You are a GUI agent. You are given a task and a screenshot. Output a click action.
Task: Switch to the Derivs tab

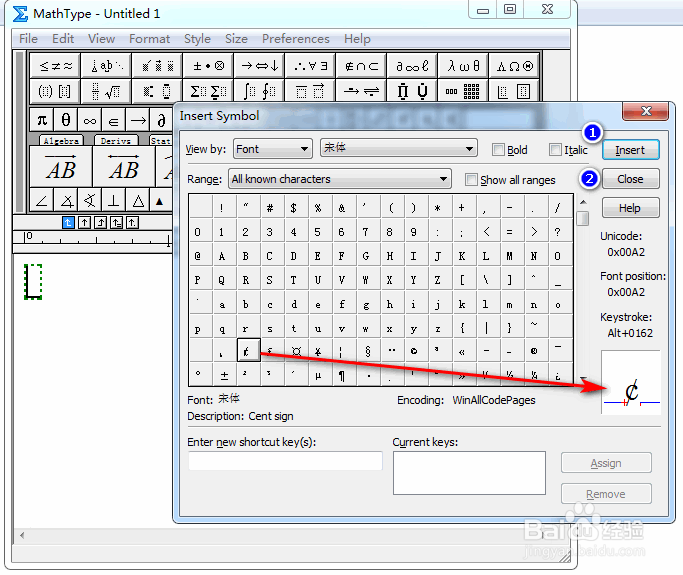coord(116,141)
